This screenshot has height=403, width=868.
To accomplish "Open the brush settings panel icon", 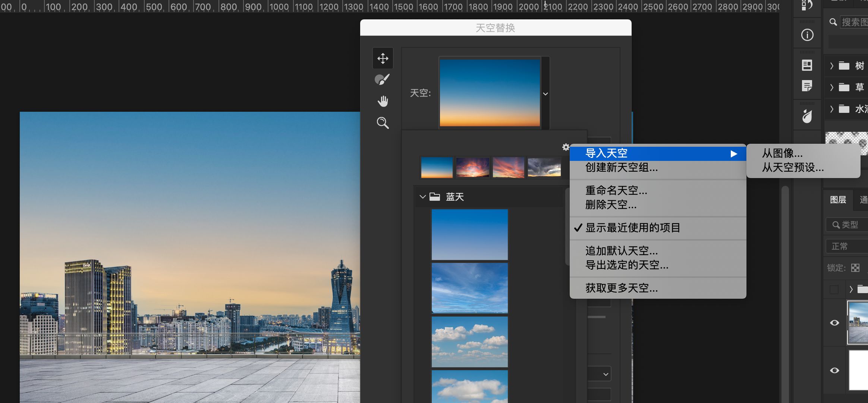I will tap(807, 116).
